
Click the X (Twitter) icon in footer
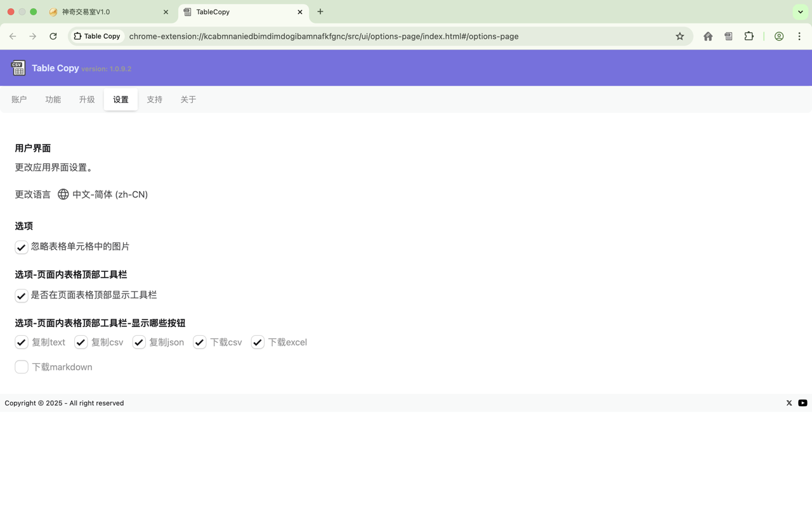click(x=789, y=403)
